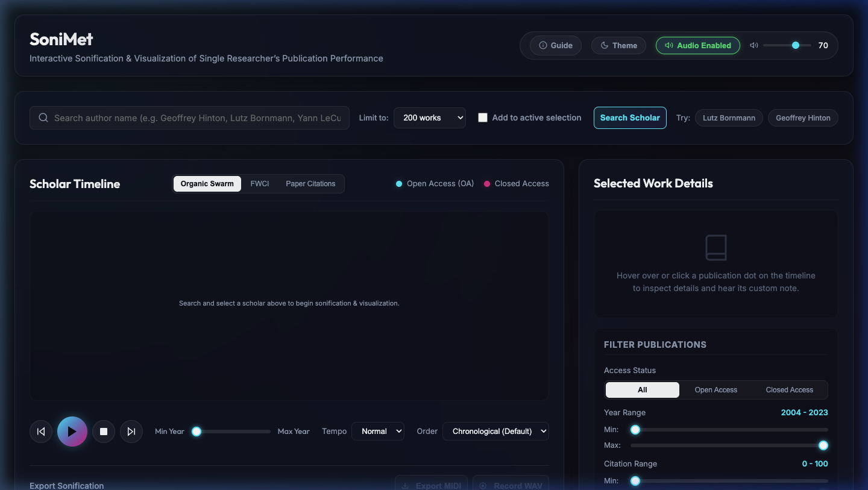
Task: Toggle the Audio Enabled button
Action: tap(698, 45)
